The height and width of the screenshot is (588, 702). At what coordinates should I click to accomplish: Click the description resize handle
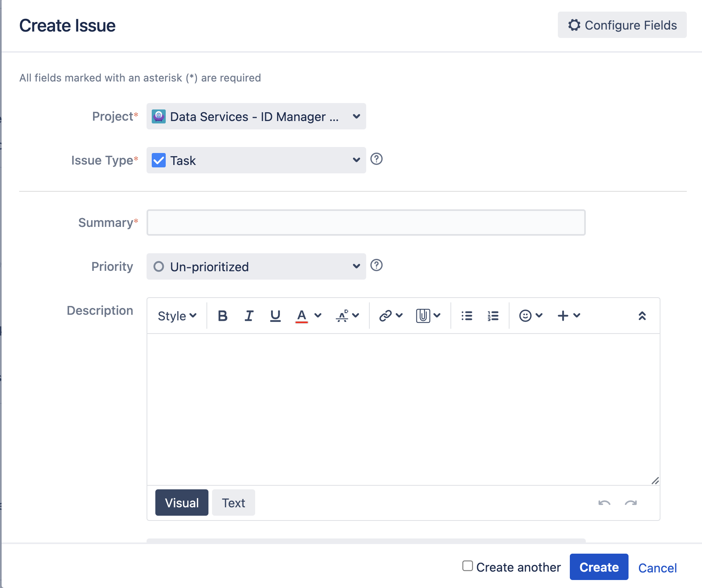[x=655, y=481]
